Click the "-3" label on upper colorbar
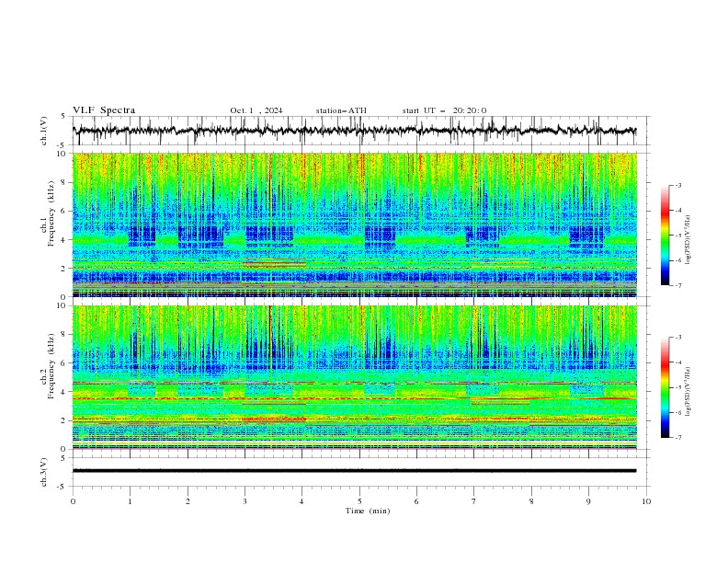 point(677,186)
